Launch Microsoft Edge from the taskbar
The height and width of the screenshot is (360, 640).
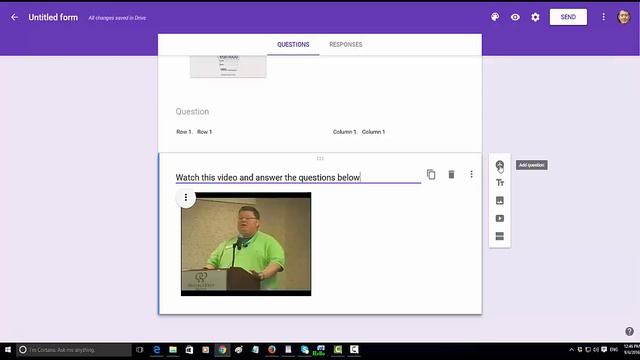coord(156,350)
